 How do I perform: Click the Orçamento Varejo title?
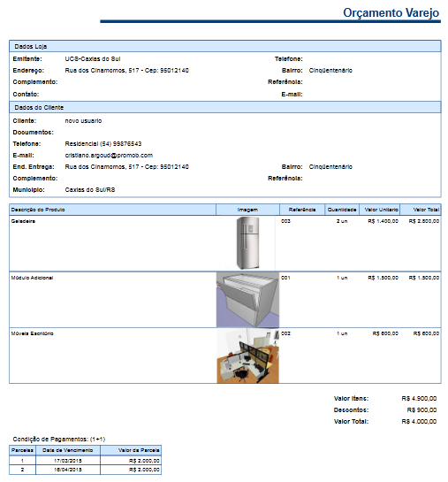pyautogui.click(x=391, y=13)
